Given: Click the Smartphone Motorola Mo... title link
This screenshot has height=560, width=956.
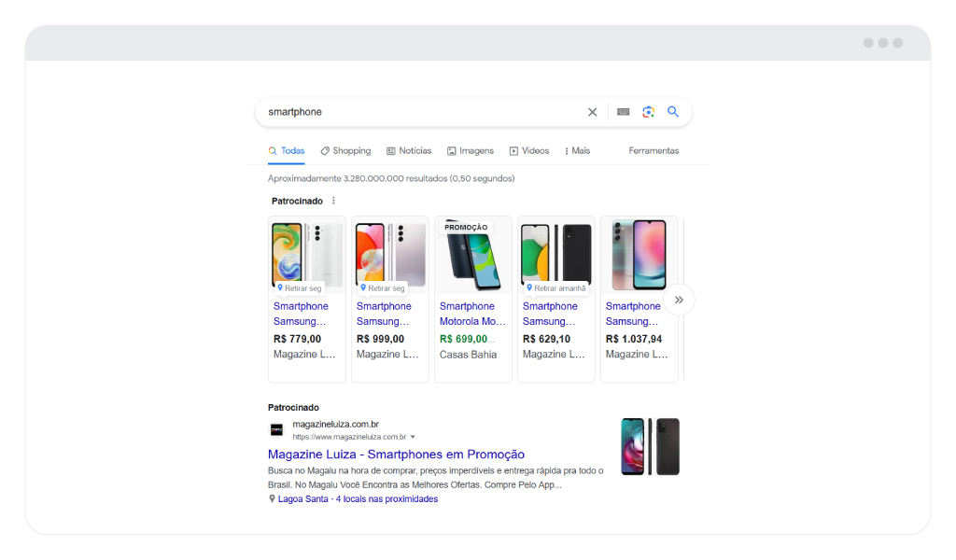Looking at the screenshot, I should tap(472, 314).
